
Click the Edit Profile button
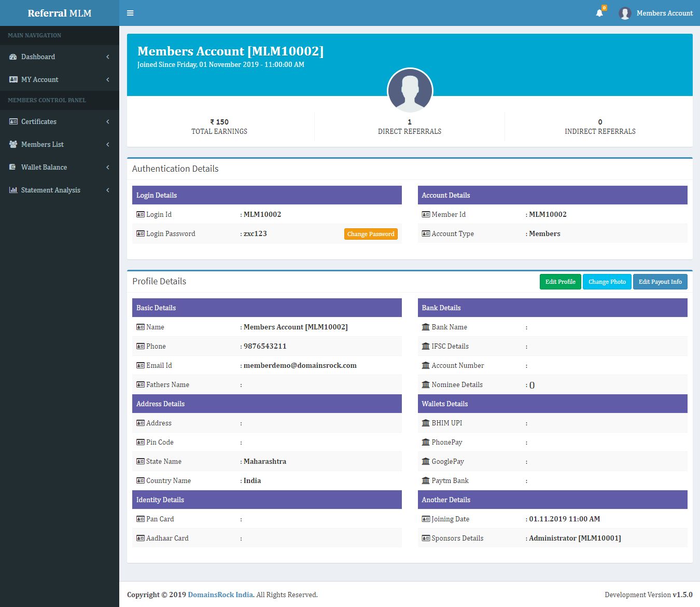560,282
